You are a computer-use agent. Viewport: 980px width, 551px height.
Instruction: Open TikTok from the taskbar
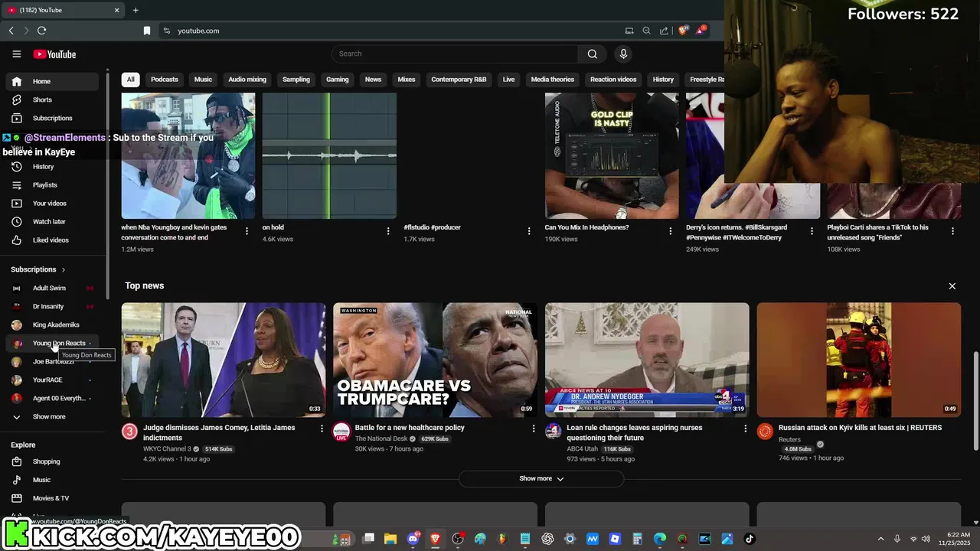pos(749,539)
